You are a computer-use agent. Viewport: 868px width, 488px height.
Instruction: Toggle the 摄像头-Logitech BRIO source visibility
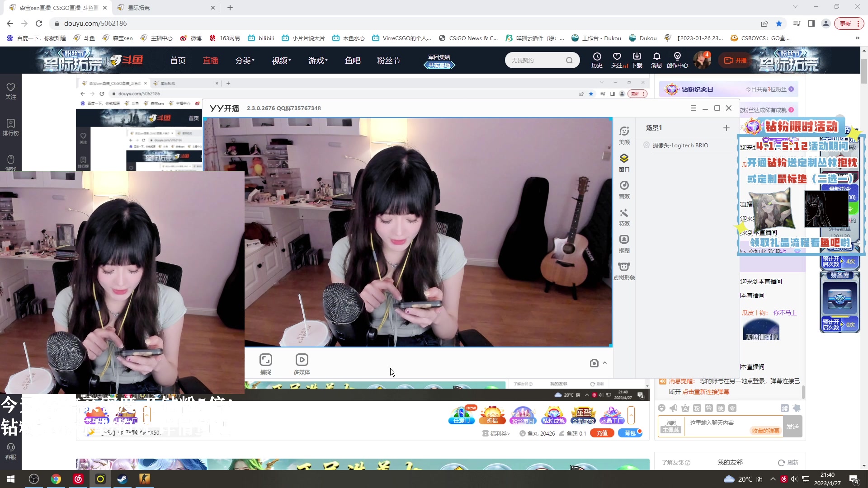pyautogui.click(x=646, y=145)
